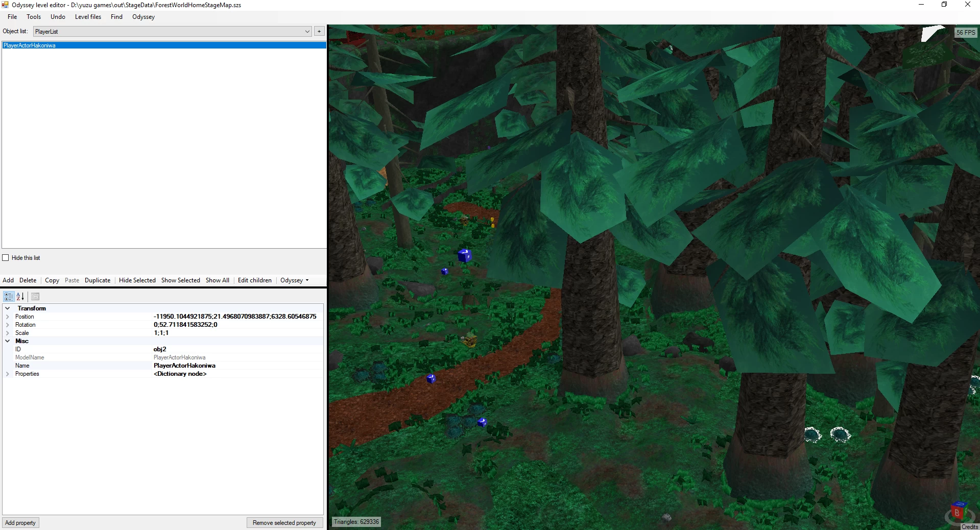The height and width of the screenshot is (530, 980).
Task: Select the large blue cube object in viewport
Action: 464,255
